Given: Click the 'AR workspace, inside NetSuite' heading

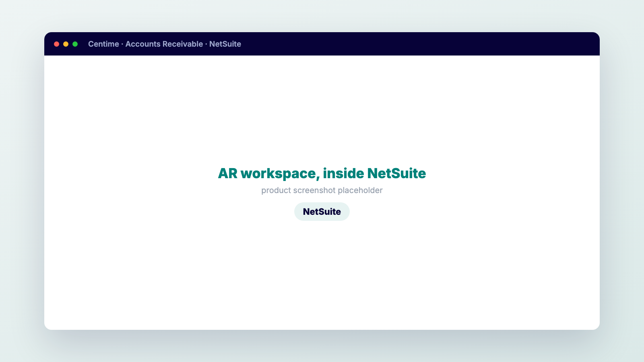Looking at the screenshot, I should [322, 173].
